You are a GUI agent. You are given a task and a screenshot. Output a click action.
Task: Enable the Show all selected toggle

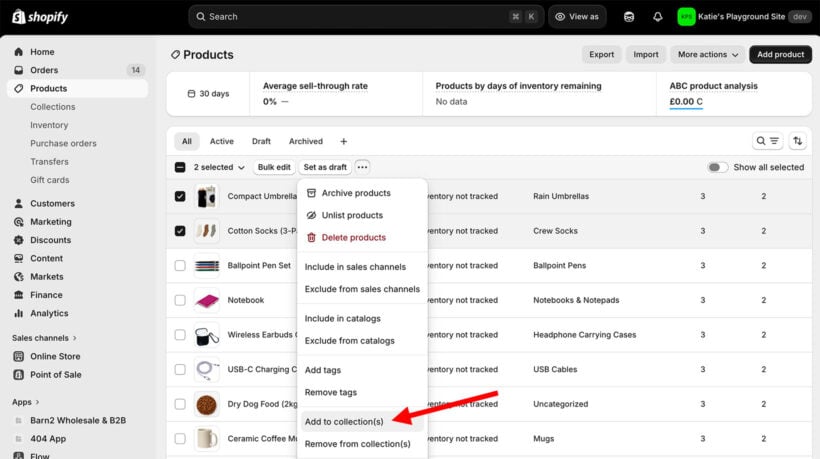pyautogui.click(x=718, y=167)
